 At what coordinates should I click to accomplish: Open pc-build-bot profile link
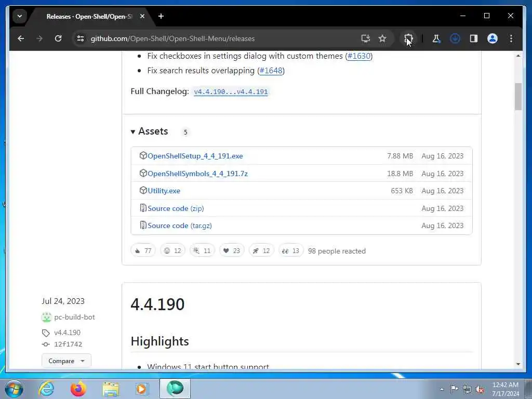click(74, 317)
